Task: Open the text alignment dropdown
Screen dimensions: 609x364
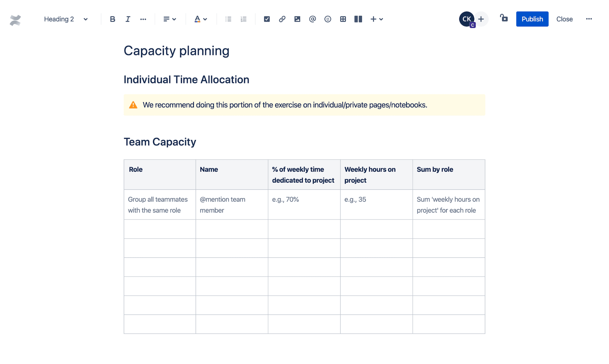Action: click(168, 19)
